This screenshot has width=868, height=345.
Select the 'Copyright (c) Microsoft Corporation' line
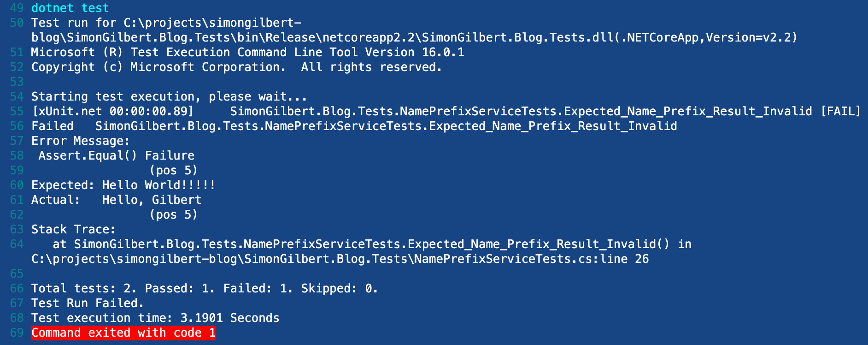pyautogui.click(x=237, y=67)
